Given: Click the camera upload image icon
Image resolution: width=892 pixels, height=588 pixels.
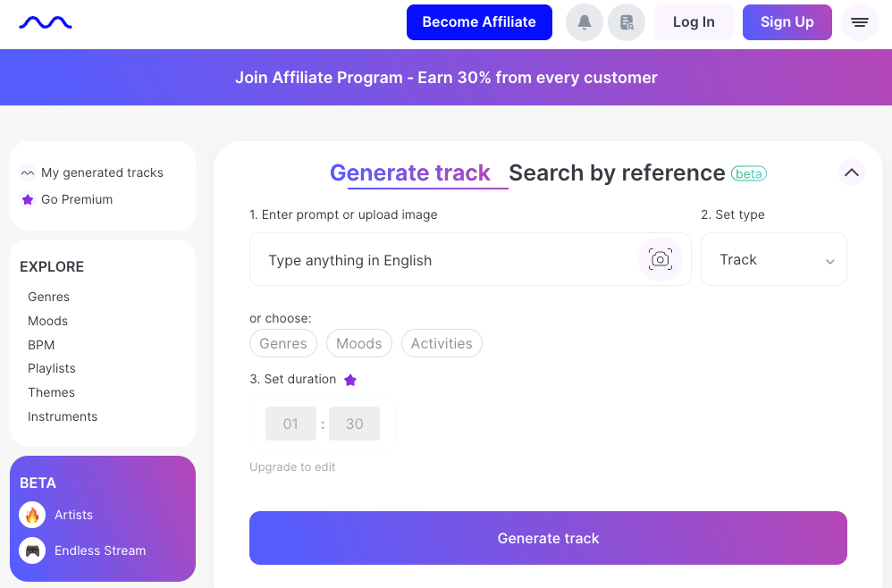Looking at the screenshot, I should coord(660,259).
